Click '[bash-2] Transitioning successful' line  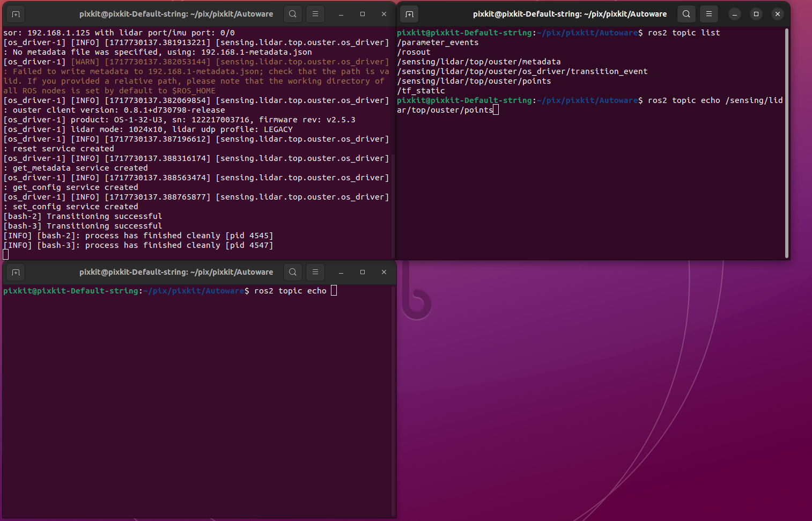(x=83, y=216)
